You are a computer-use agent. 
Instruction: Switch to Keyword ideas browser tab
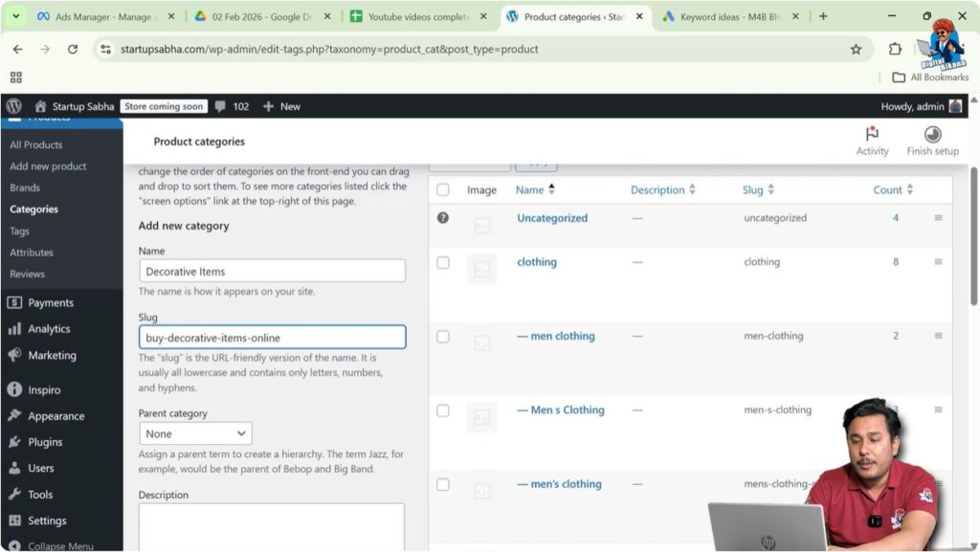point(724,16)
